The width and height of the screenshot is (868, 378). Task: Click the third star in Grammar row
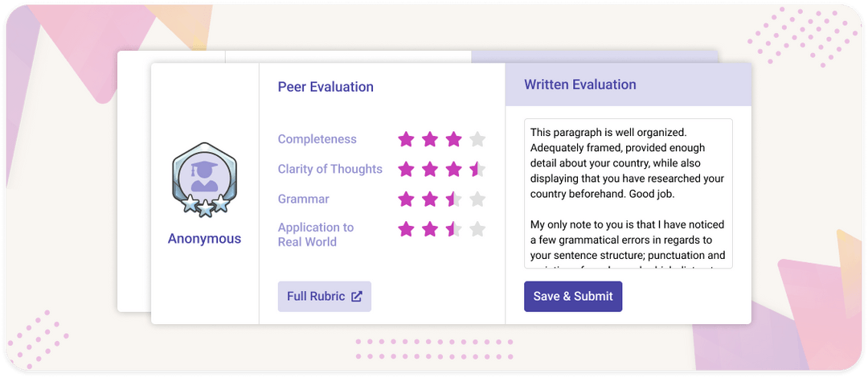[x=454, y=199]
